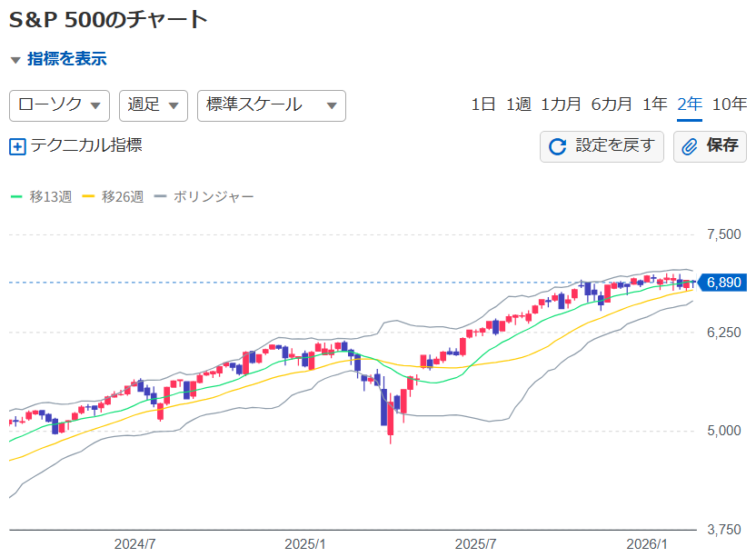This screenshot has height=557, width=756.
Task: Open the ローソク chart type dropdown
Action: (59, 105)
